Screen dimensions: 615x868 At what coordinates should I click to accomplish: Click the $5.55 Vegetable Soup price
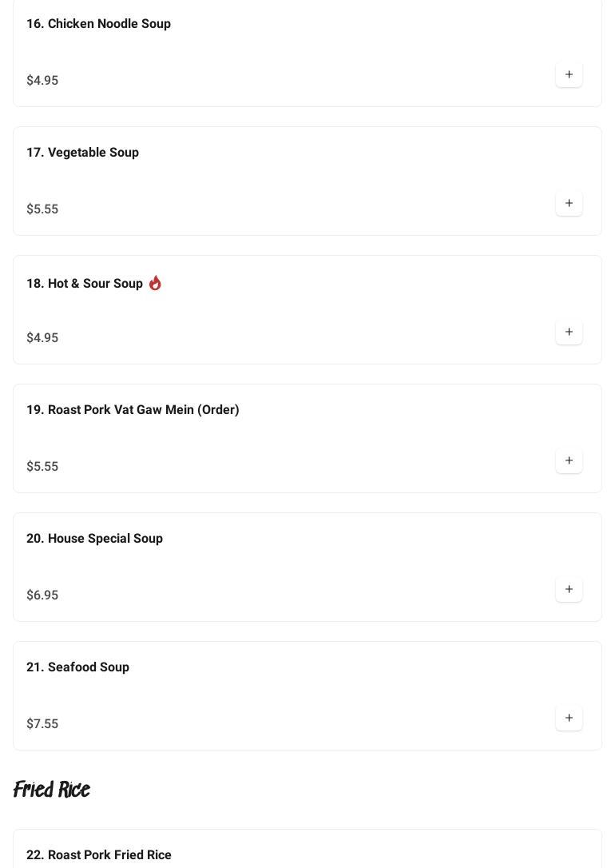42,209
